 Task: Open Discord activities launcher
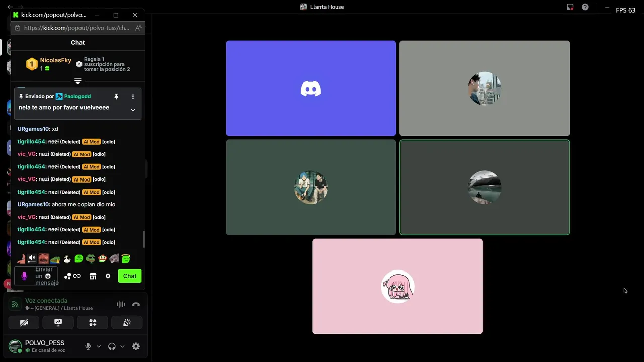coord(93,323)
